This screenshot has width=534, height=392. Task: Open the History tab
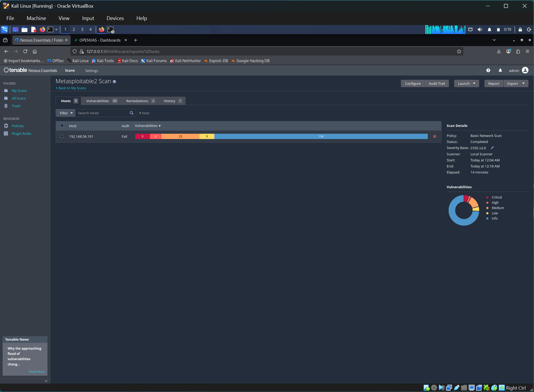[173, 101]
